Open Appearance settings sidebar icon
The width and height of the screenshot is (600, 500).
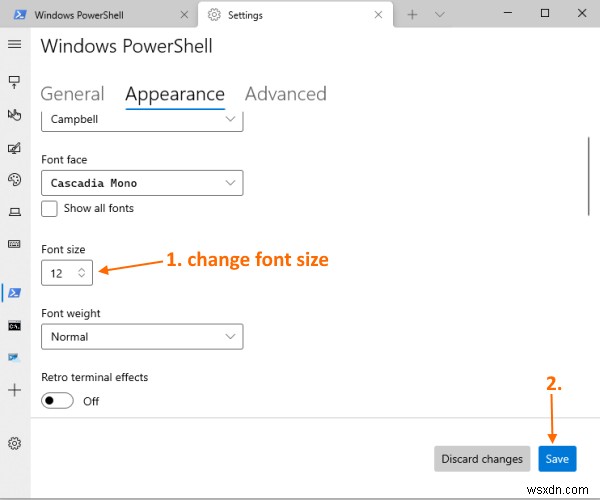click(15, 148)
